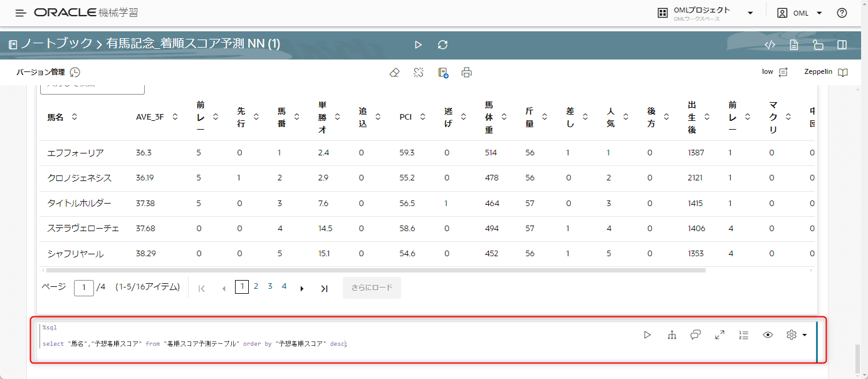Image resolution: width=868 pixels, height=379 pixels.
Task: Click the export notebook icon
Action: click(x=443, y=73)
